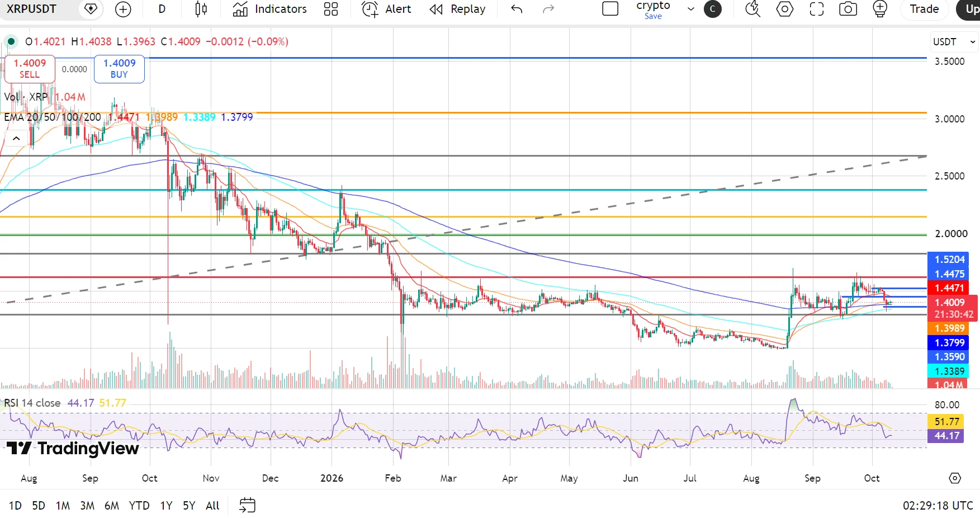Select the YTD time range

click(139, 506)
